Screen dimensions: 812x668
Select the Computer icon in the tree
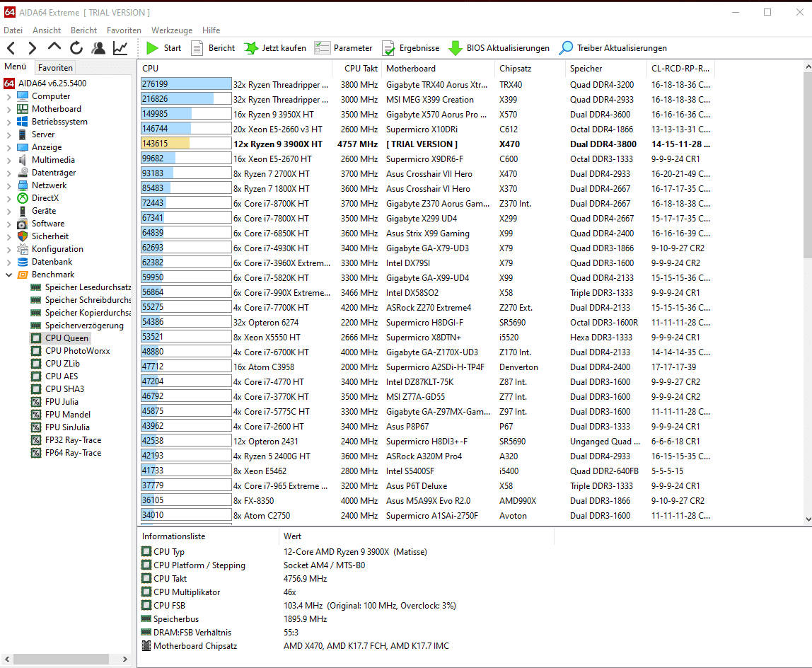point(22,96)
